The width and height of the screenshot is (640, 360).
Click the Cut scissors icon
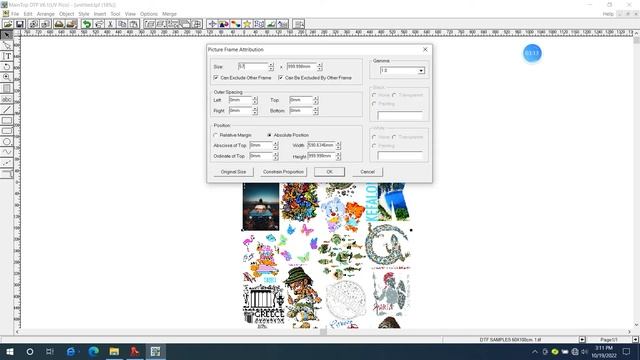110,24
